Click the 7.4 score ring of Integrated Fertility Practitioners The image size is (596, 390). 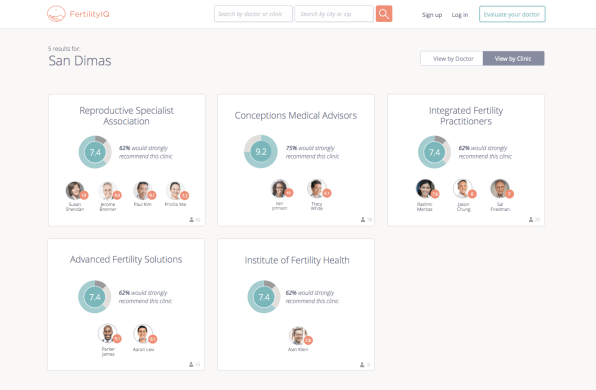(434, 152)
